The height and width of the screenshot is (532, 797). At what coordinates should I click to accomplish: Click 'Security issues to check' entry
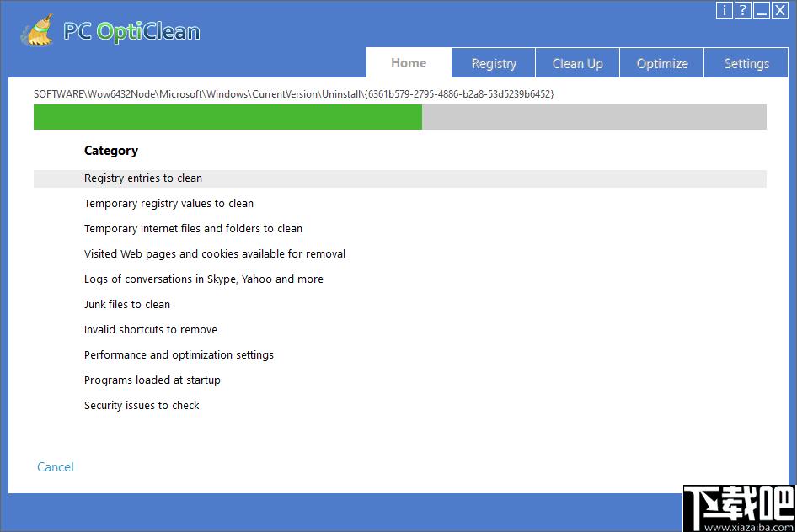142,406
